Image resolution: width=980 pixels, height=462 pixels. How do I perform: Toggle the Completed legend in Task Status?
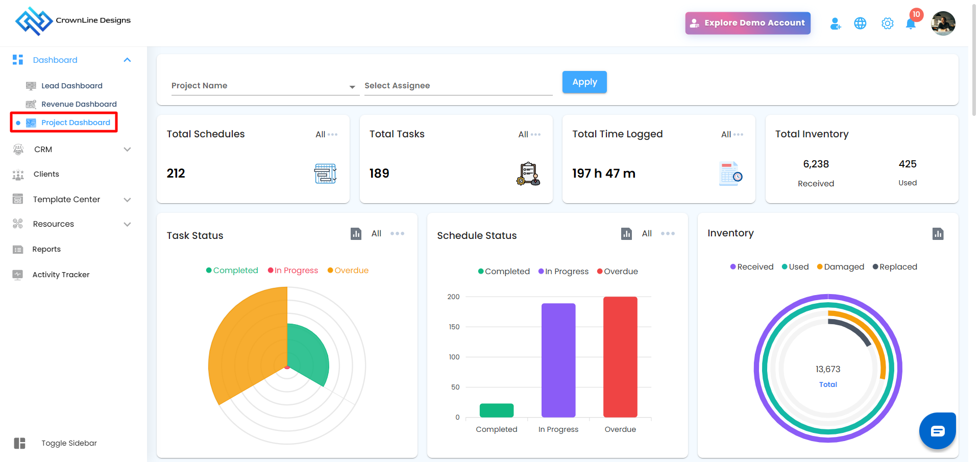click(x=232, y=271)
